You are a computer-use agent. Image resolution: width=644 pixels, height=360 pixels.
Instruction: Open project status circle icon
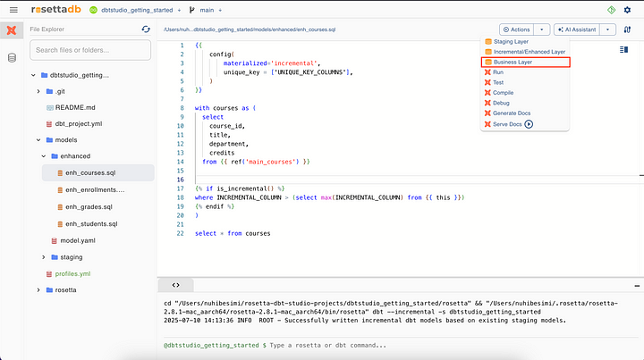(93, 10)
